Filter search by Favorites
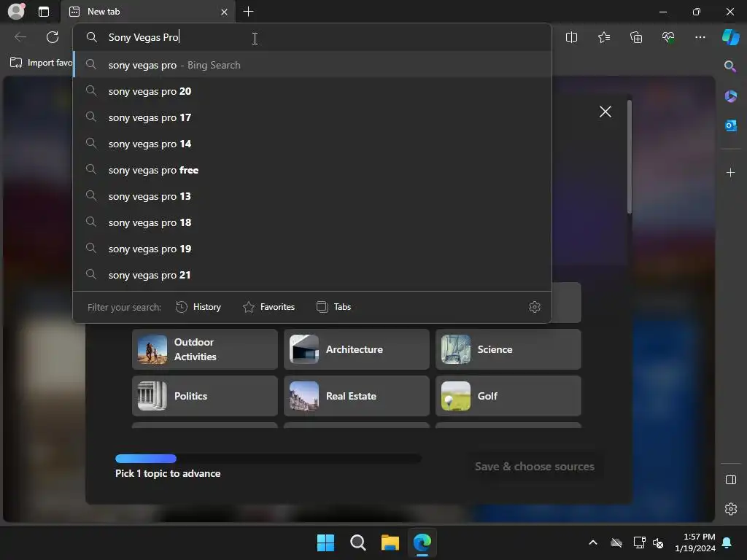Viewport: 747px width, 560px height. tap(268, 307)
